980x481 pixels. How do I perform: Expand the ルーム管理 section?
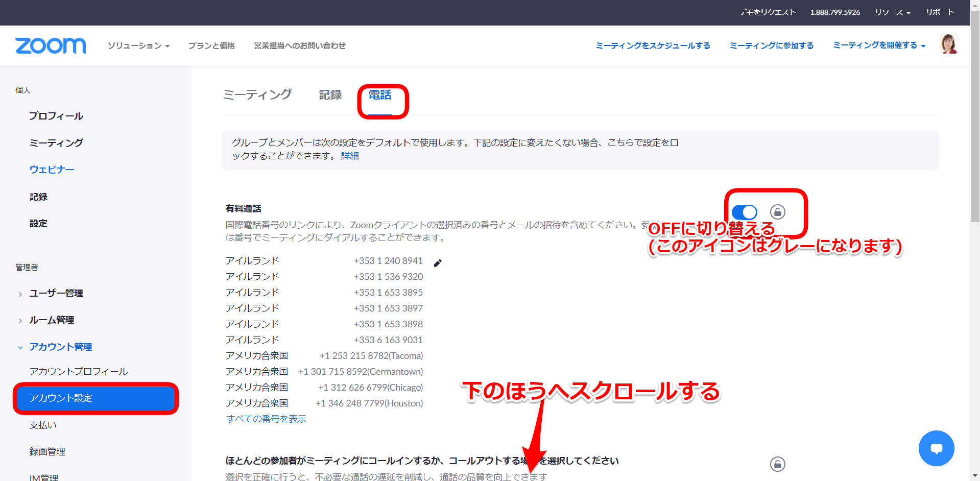[52, 320]
